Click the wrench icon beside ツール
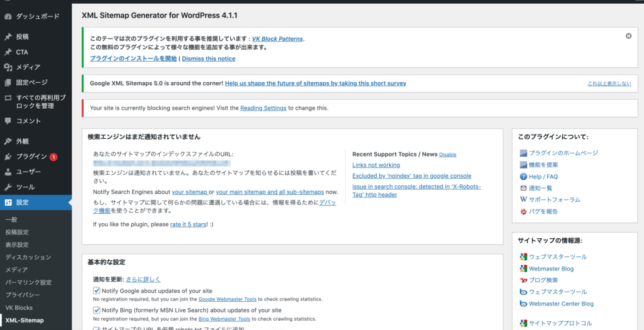This screenshot has width=644, height=330. (x=8, y=187)
